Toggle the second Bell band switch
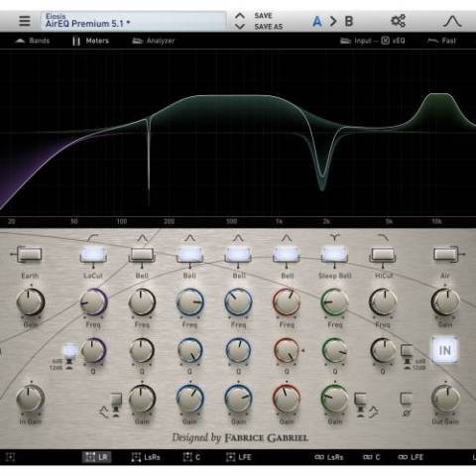The image size is (476, 476). click(x=189, y=254)
